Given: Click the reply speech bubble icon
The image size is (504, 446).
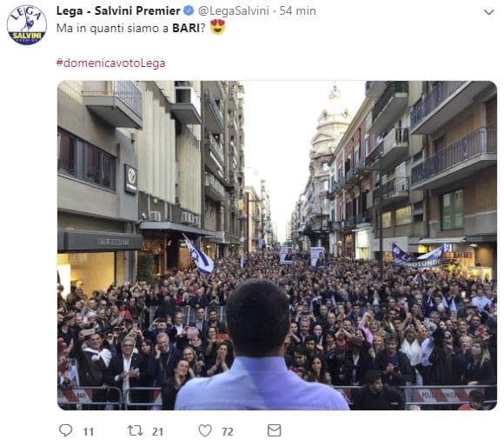Looking at the screenshot, I should [66, 430].
